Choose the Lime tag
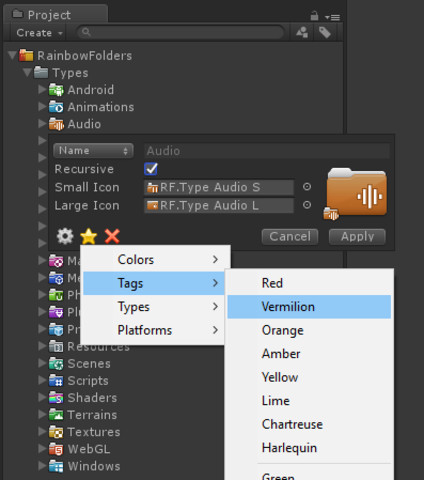Screen dimensions: 424x480 [x=309, y=401]
